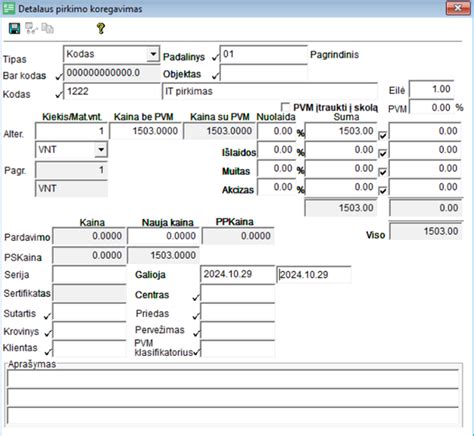Viewport: 474px width, 436px height.
Task: Uncheck the checkbox beside Suma 1503.00
Action: 383,135
